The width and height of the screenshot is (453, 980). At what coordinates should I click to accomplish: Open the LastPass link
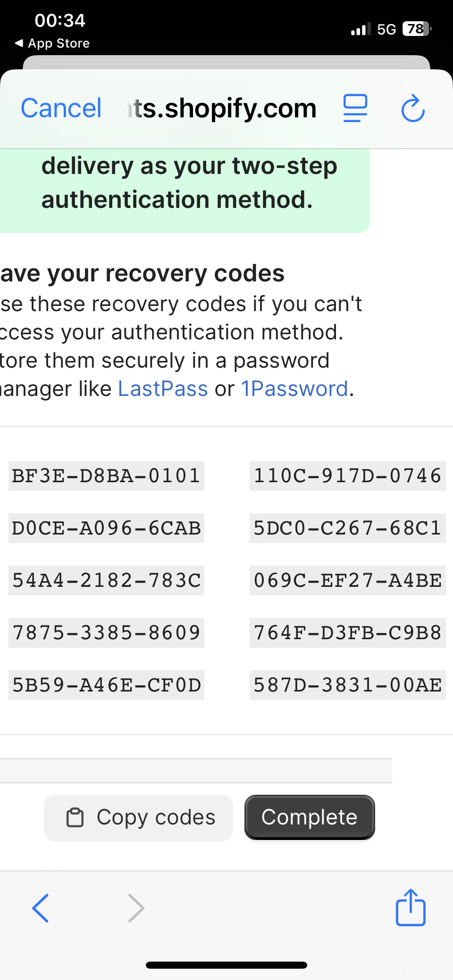(163, 389)
